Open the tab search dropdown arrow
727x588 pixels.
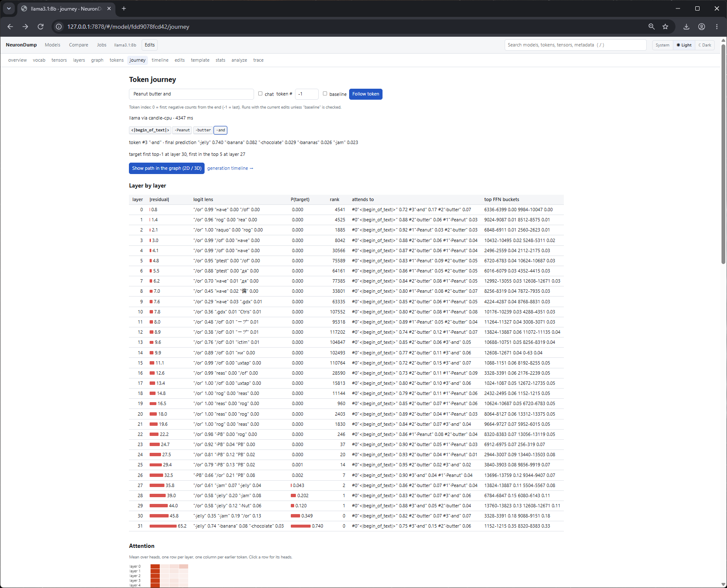[x=9, y=8]
